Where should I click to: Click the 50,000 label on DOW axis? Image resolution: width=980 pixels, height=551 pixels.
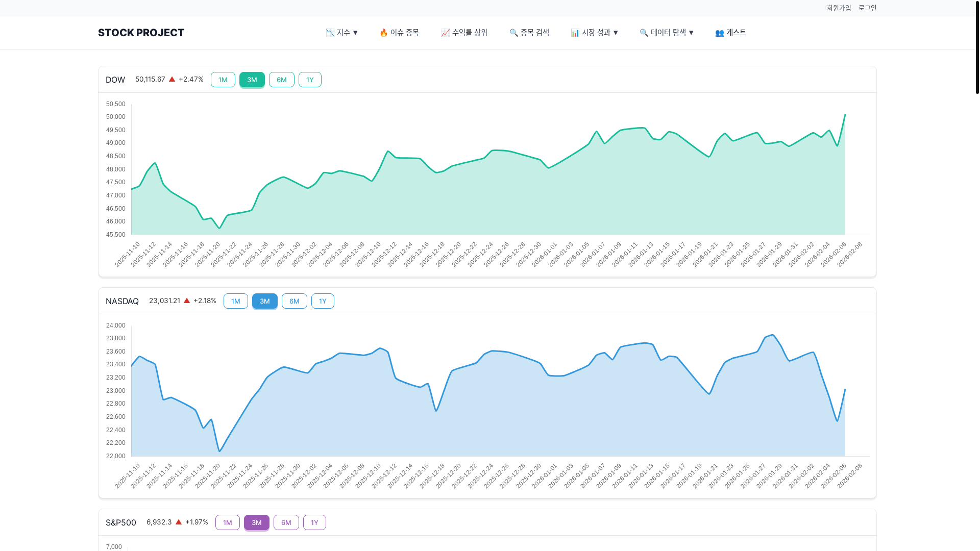pos(115,117)
